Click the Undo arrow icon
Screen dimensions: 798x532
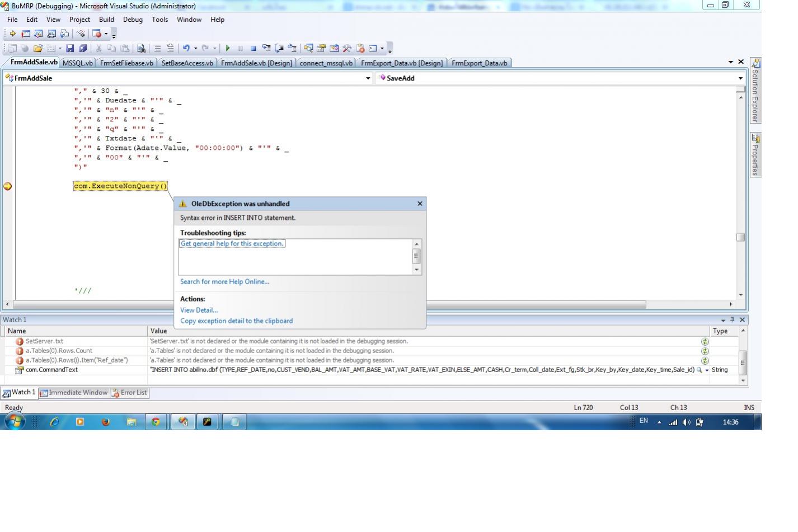tap(186, 49)
